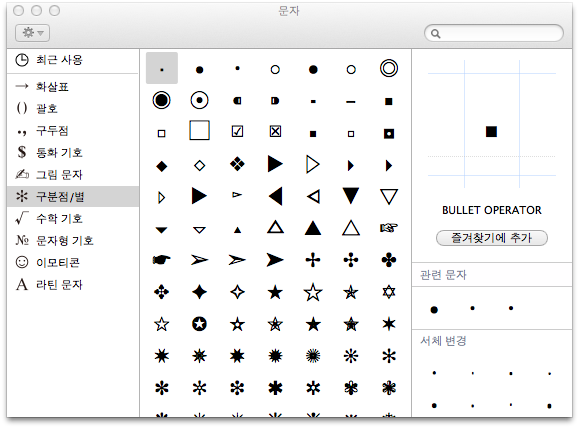
Task: Select the 수학 기호 category
Action: coord(72,218)
